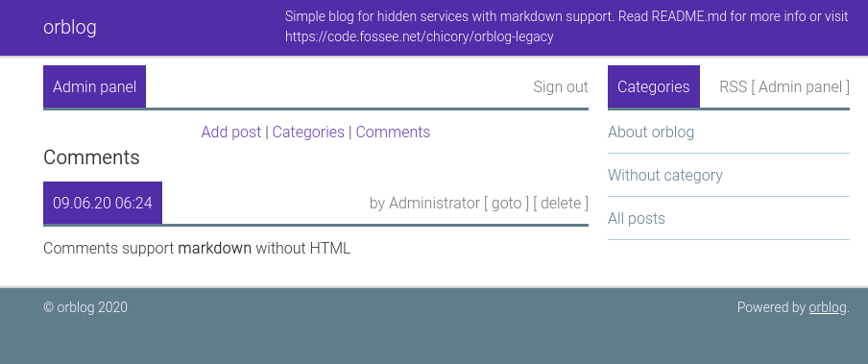Show All posts from the sidebar
Image resolution: width=868 pixels, height=364 pixels.
point(637,219)
